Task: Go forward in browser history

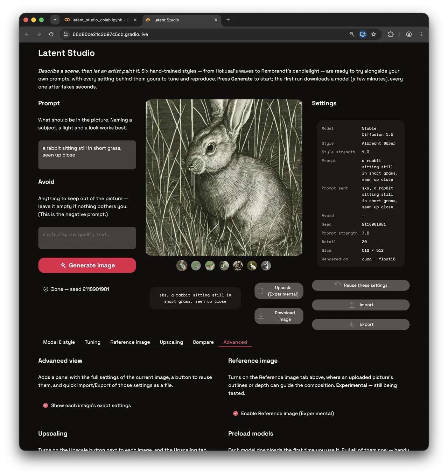Action: 39,34
